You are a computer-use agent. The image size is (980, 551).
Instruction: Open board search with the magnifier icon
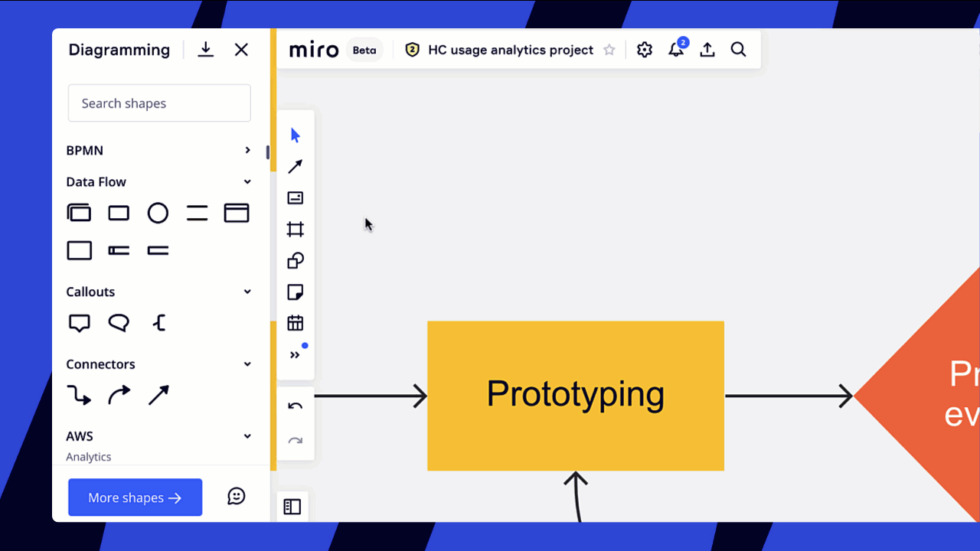click(x=738, y=50)
